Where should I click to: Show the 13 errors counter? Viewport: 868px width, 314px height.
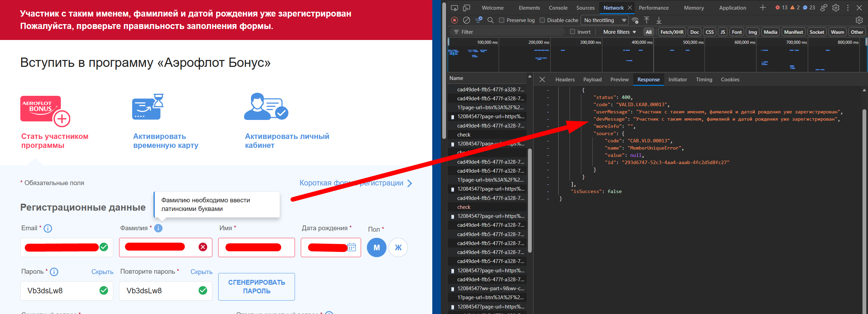click(x=781, y=8)
